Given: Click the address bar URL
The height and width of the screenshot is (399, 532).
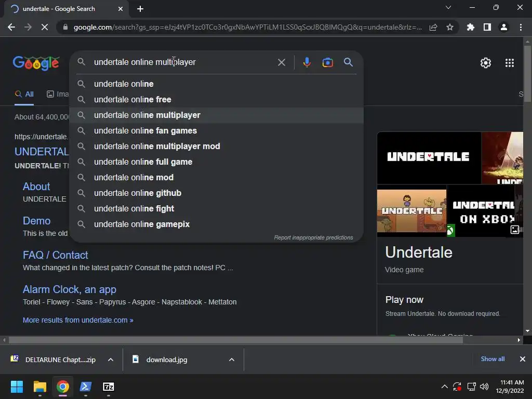Looking at the screenshot, I should click(x=248, y=27).
